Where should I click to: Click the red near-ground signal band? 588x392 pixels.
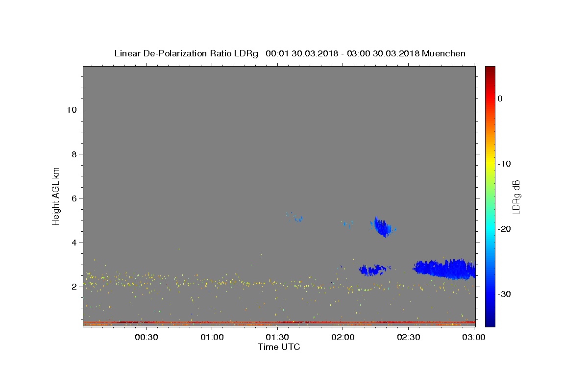[x=279, y=323]
